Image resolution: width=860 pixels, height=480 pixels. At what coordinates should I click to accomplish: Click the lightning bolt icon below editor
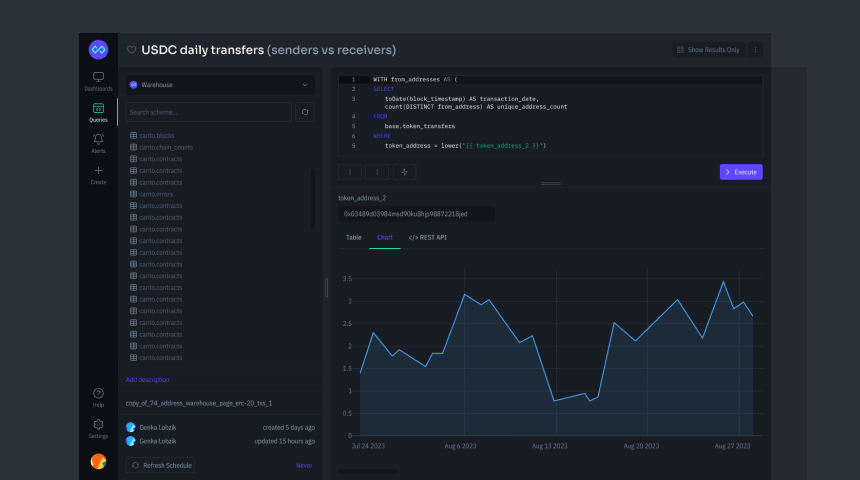coord(404,172)
